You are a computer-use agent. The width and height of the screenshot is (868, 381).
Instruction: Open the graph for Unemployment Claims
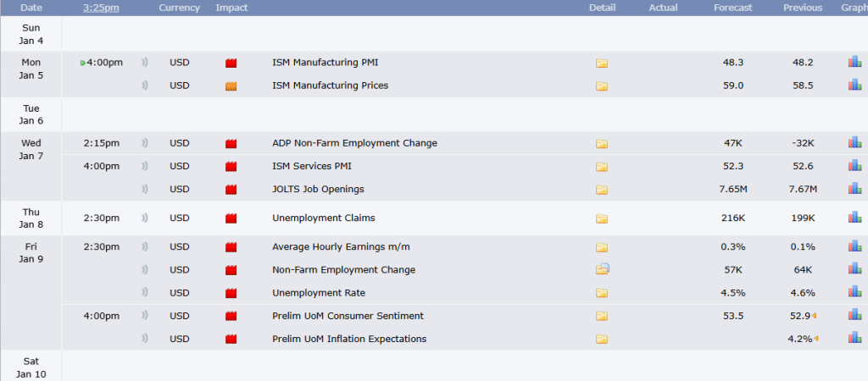pyautogui.click(x=854, y=218)
